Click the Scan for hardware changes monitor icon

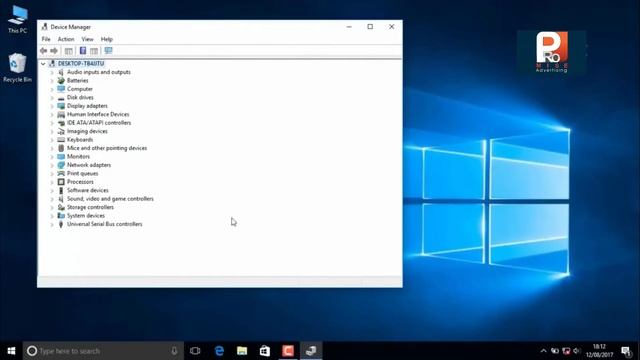coord(108,51)
